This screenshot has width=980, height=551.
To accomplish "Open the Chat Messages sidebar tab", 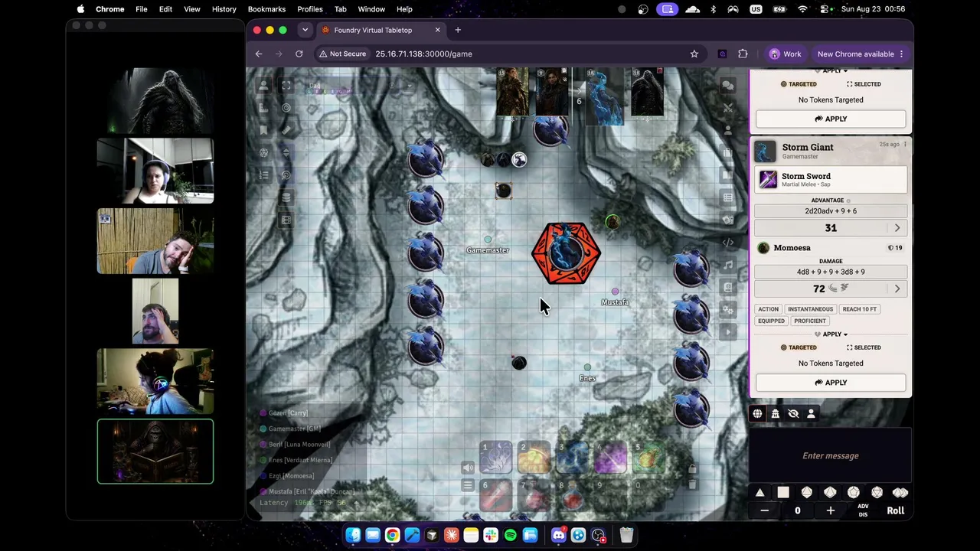I will pos(728,86).
